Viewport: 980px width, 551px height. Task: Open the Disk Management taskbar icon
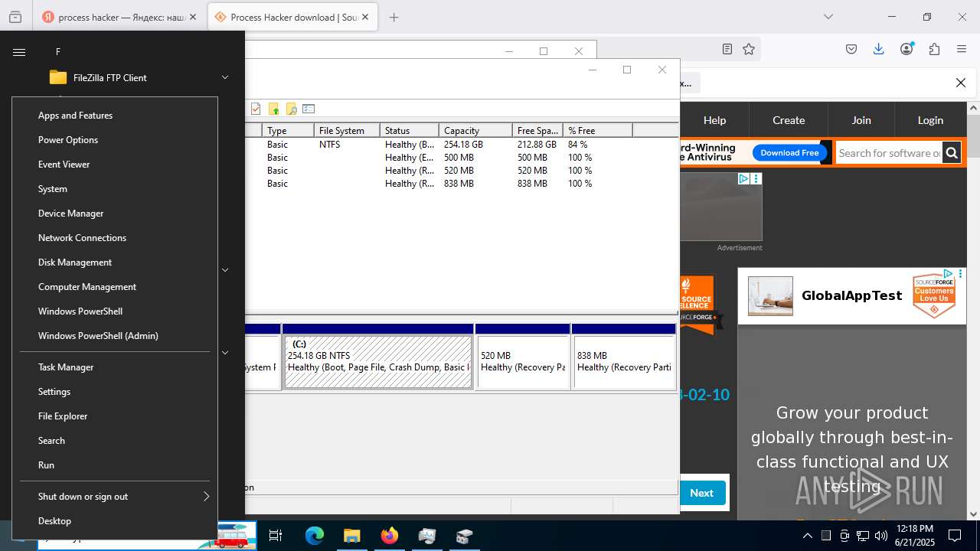click(464, 536)
